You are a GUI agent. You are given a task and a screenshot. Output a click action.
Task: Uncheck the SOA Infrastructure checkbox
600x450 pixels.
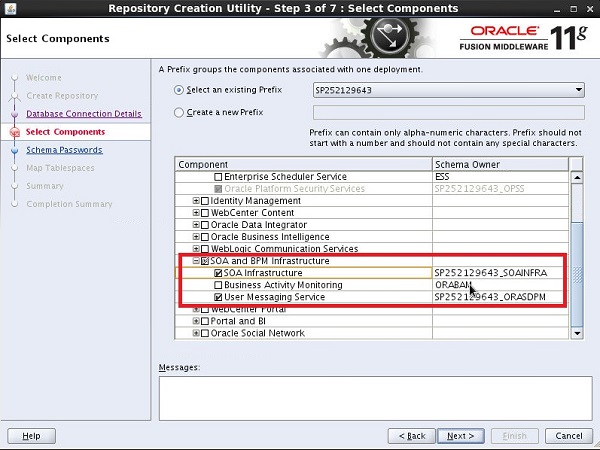218,273
